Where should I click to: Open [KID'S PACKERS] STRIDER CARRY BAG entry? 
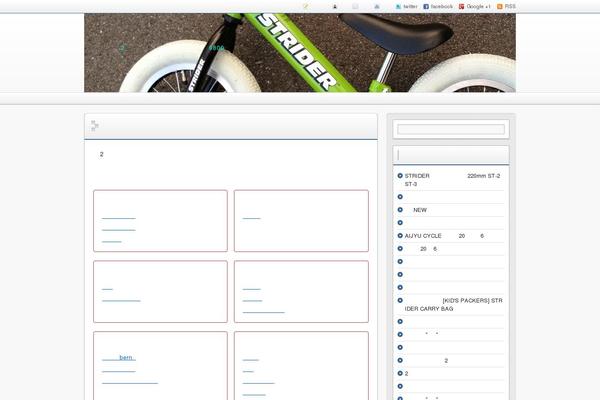pyautogui.click(x=453, y=305)
